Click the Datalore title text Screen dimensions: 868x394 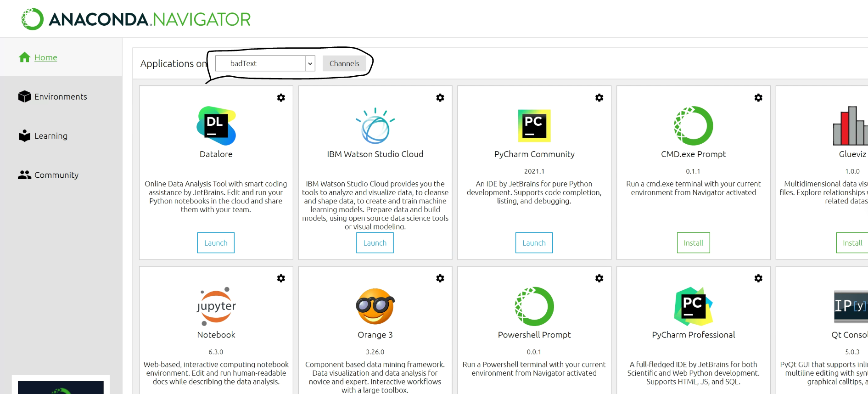pyautogui.click(x=216, y=154)
